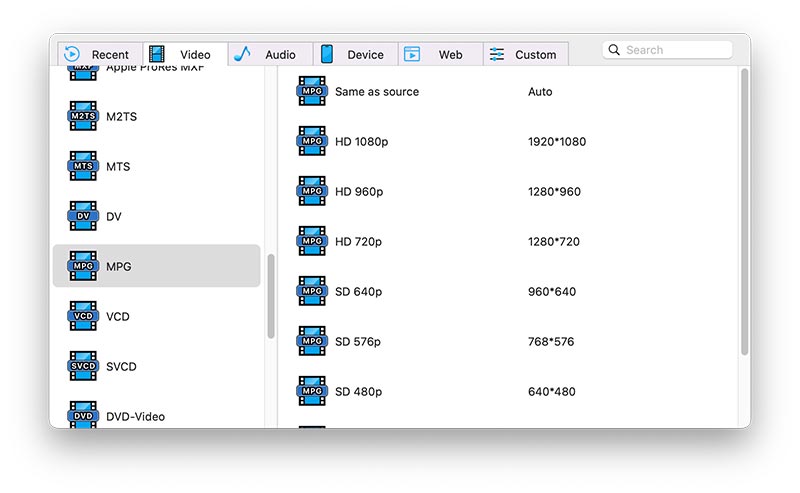Image resolution: width=800 pixels, height=493 pixels.
Task: Click the format list scrollbar
Action: click(x=271, y=296)
